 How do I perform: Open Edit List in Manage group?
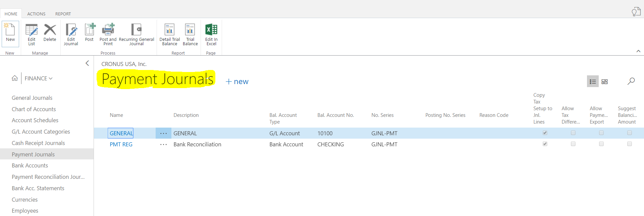pyautogui.click(x=32, y=34)
